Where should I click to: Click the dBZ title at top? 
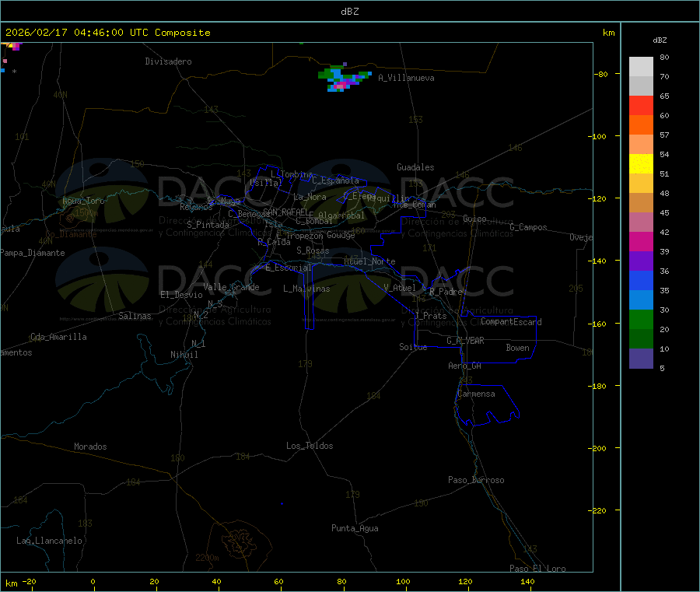349,12
